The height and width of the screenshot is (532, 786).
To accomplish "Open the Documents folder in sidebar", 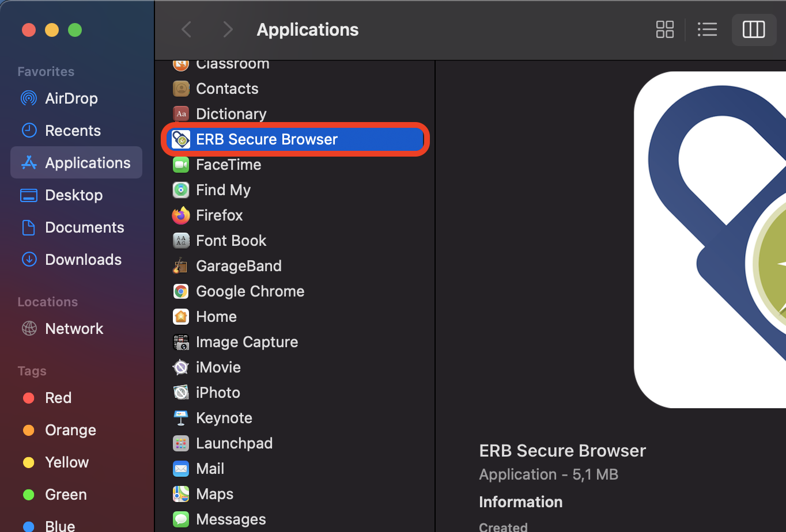I will [84, 227].
